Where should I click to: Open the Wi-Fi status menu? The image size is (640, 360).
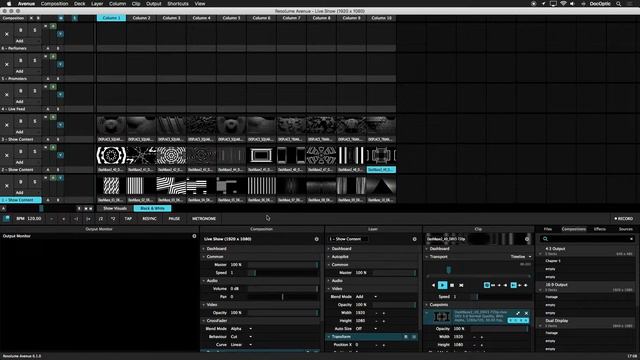pos(563,4)
